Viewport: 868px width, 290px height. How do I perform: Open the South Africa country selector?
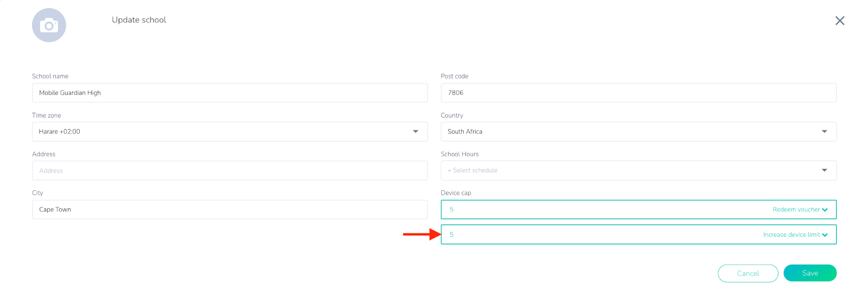pyautogui.click(x=639, y=132)
